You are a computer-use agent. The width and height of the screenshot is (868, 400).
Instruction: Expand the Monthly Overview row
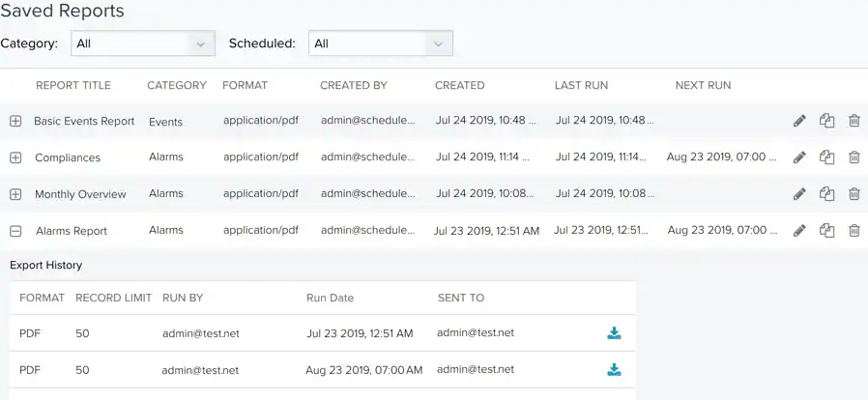pos(15,194)
